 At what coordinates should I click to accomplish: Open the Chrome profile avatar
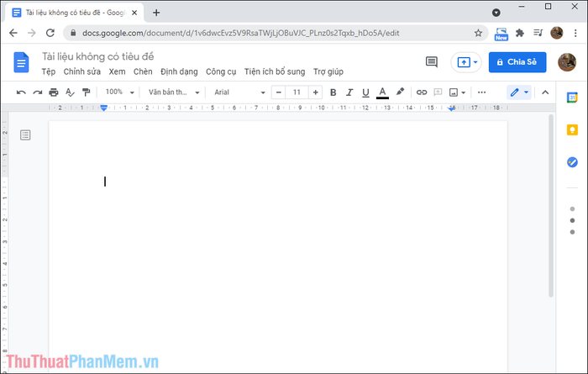pyautogui.click(x=556, y=33)
